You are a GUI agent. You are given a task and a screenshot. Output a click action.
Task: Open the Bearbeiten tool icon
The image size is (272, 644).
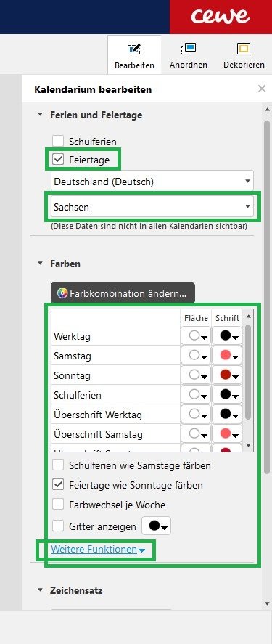pos(134,51)
